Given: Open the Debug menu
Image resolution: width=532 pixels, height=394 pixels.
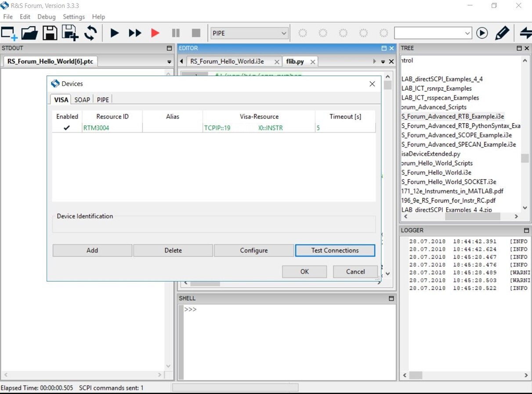Looking at the screenshot, I should pyautogui.click(x=47, y=17).
